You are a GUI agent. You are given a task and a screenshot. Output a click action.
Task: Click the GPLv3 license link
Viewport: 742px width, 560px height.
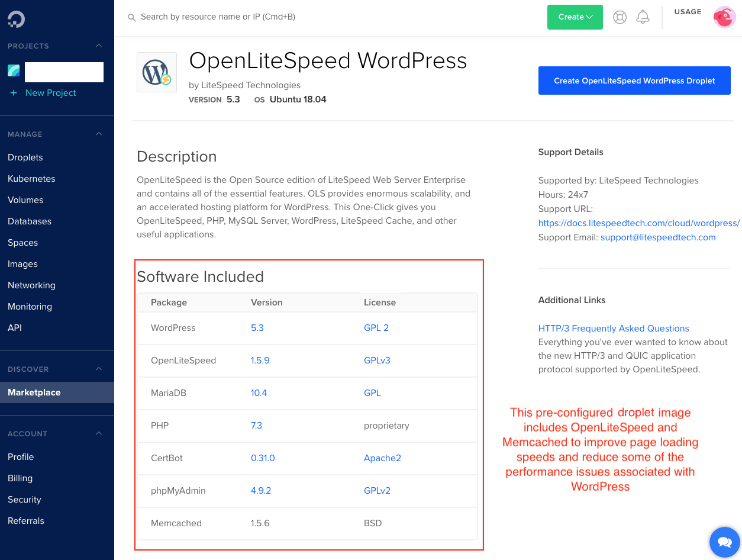click(x=377, y=361)
